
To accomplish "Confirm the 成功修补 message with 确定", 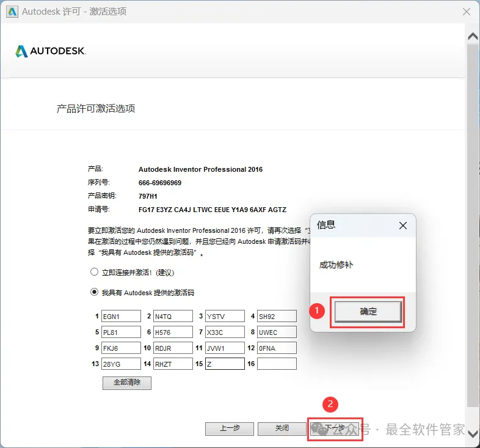I will click(x=368, y=312).
